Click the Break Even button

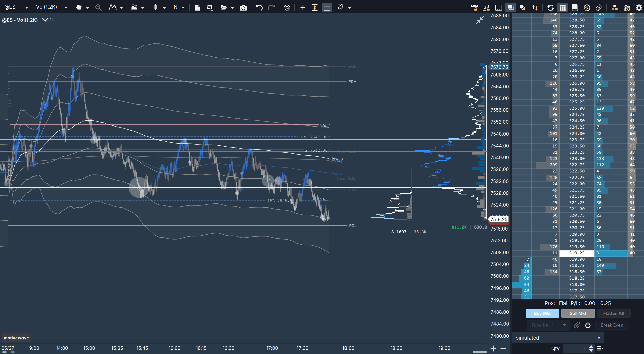pyautogui.click(x=612, y=325)
